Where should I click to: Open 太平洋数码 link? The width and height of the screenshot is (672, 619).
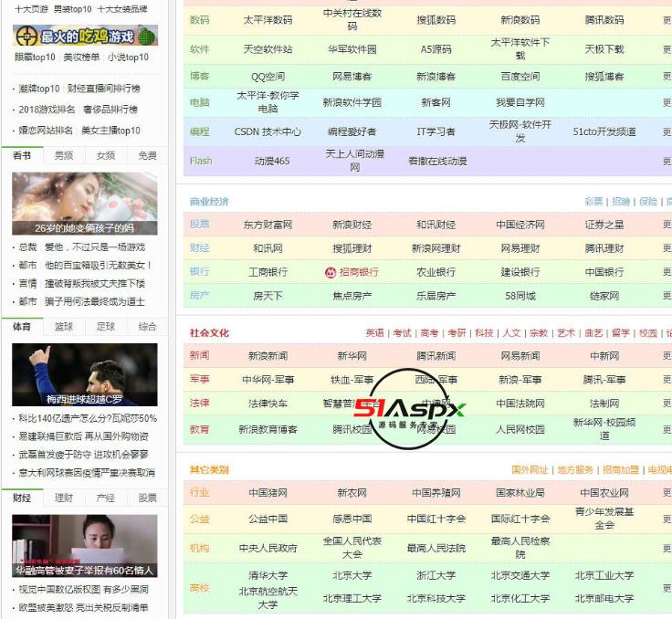pos(268,20)
